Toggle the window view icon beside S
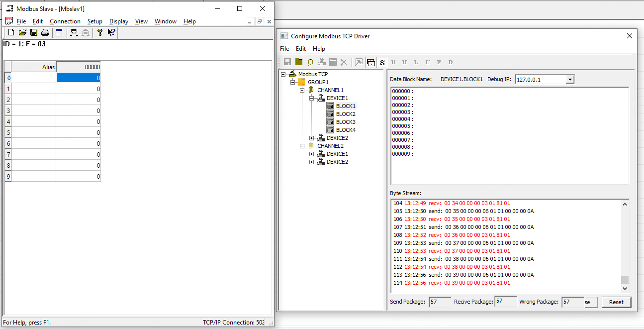The width and height of the screenshot is (644, 329). 370,62
